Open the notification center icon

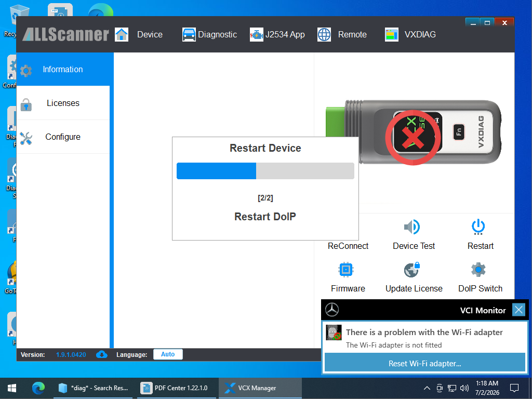(514, 388)
